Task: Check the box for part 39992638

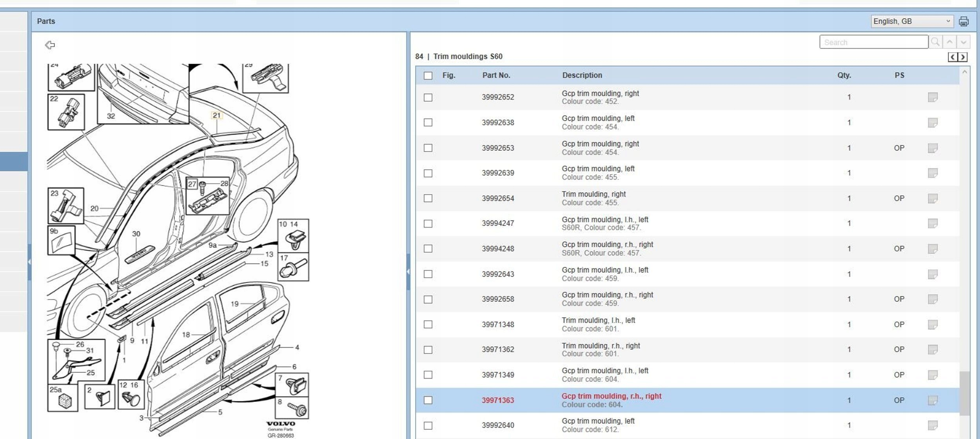Action: 428,122
